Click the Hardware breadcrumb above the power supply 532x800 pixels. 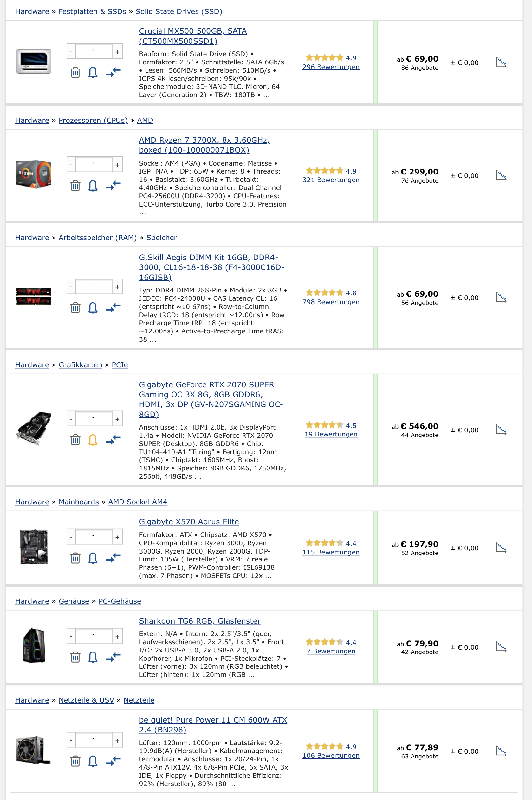(x=32, y=700)
